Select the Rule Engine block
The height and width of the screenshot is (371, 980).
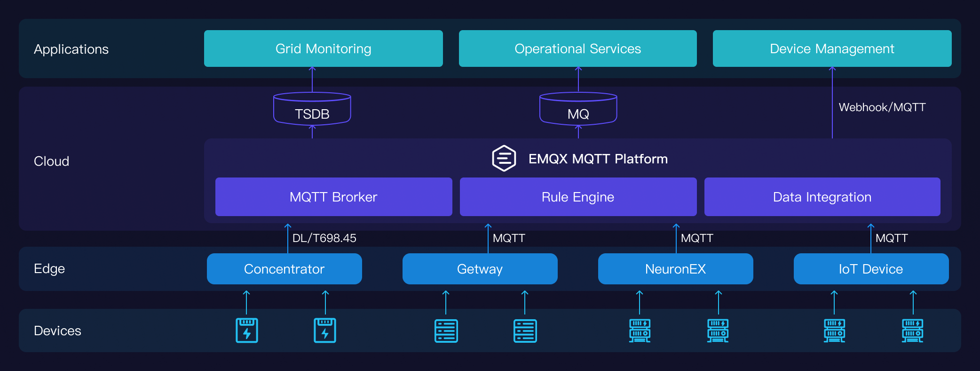click(578, 197)
